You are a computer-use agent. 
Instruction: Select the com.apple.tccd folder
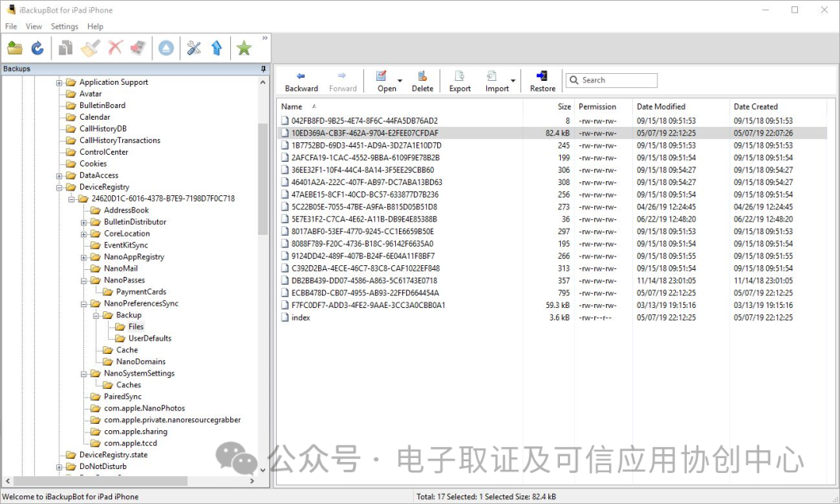tap(131, 443)
